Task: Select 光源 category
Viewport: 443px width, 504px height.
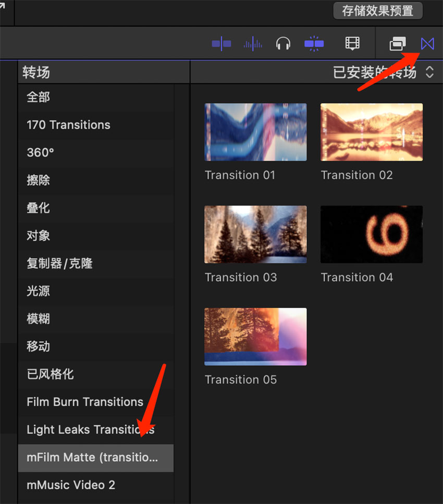Action: click(x=96, y=291)
